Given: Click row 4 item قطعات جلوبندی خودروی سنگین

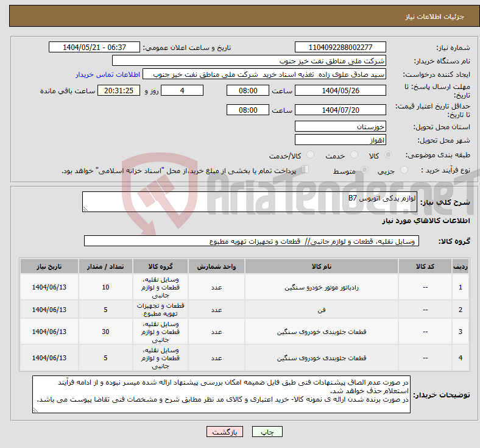Looking at the screenshot, I should click(322, 358).
